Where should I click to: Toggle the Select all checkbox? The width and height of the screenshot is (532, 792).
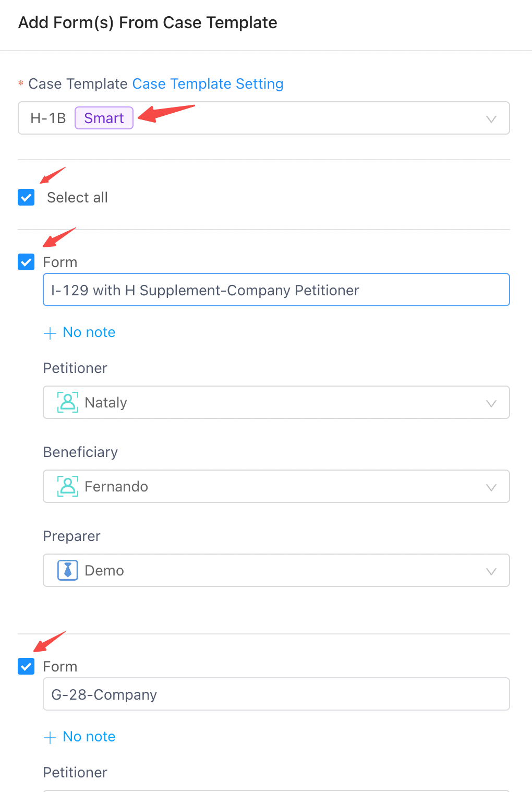[x=26, y=197]
